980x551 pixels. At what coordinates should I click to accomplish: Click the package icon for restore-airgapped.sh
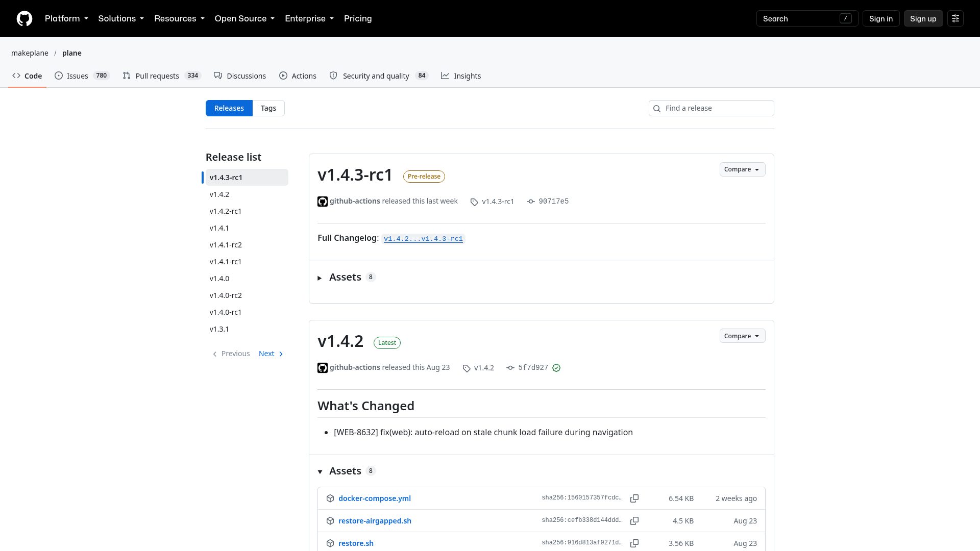[330, 521]
